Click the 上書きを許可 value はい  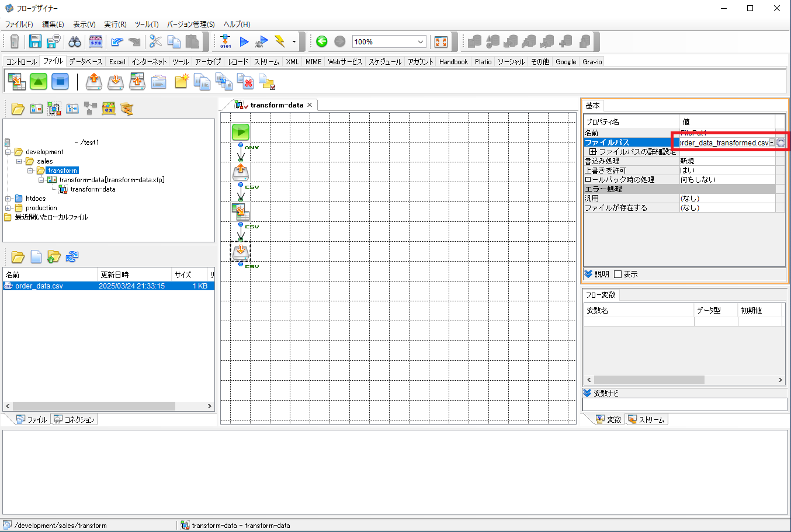tap(727, 171)
